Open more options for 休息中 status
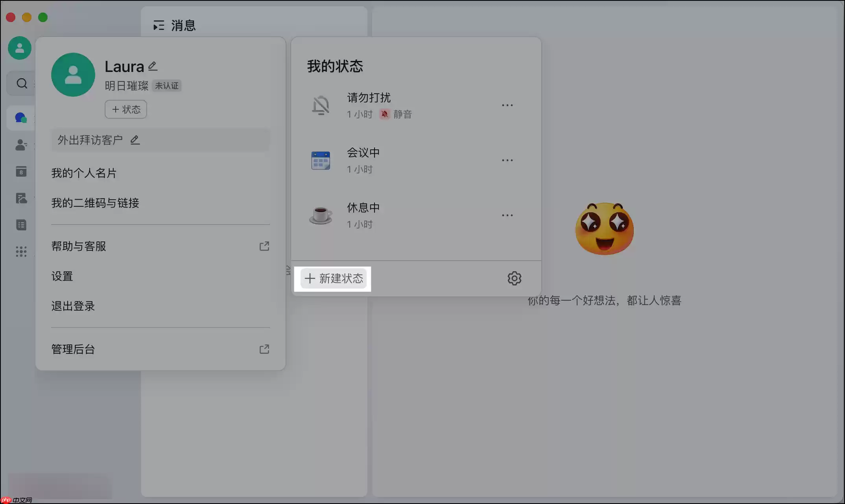The height and width of the screenshot is (504, 845). click(507, 215)
